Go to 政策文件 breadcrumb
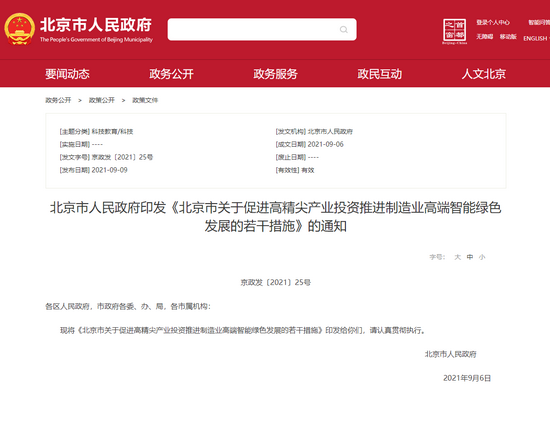This screenshot has width=550, height=421. (x=145, y=100)
